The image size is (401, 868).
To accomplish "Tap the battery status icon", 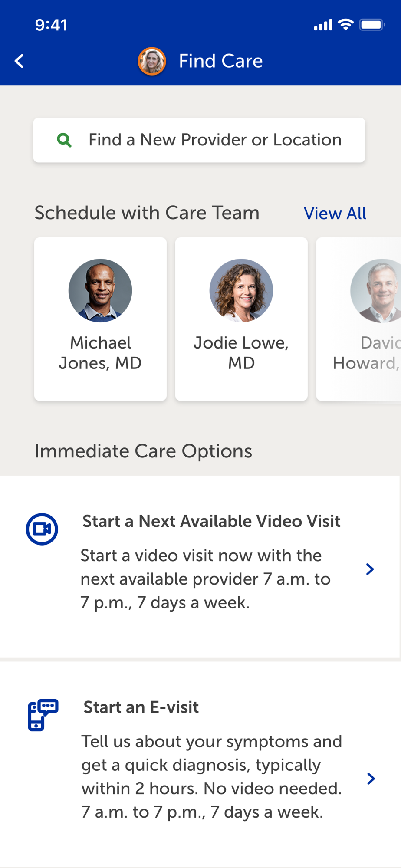I will (372, 25).
